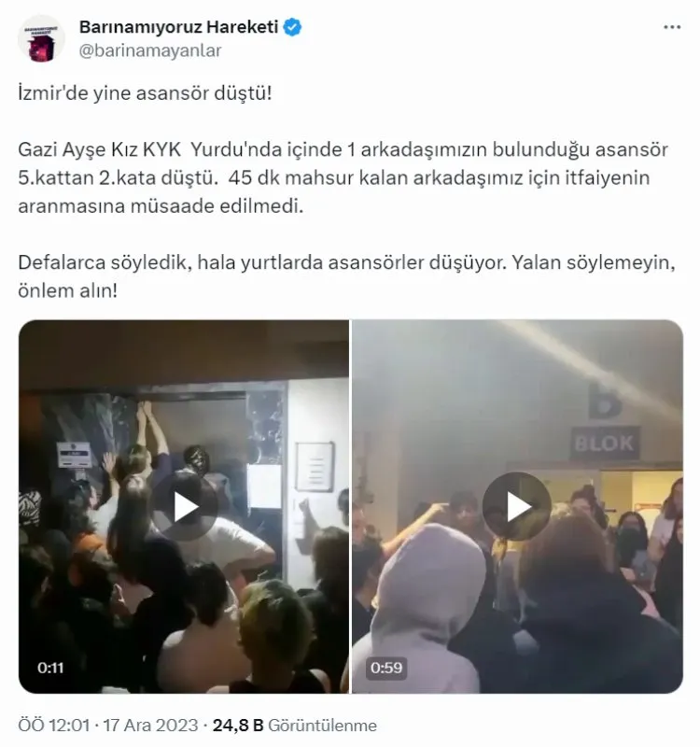Click the tweet headline about İzmir elevator
The image size is (700, 747).
[x=145, y=93]
